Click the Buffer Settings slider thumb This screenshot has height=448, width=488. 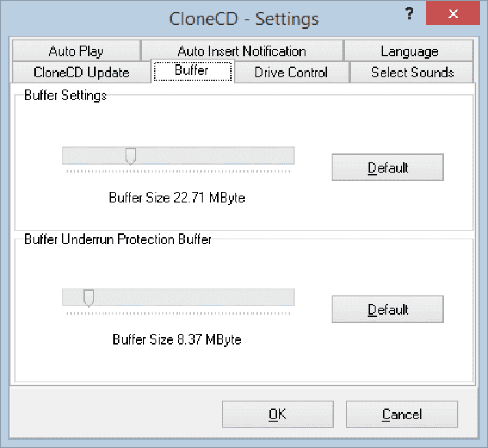pos(130,156)
